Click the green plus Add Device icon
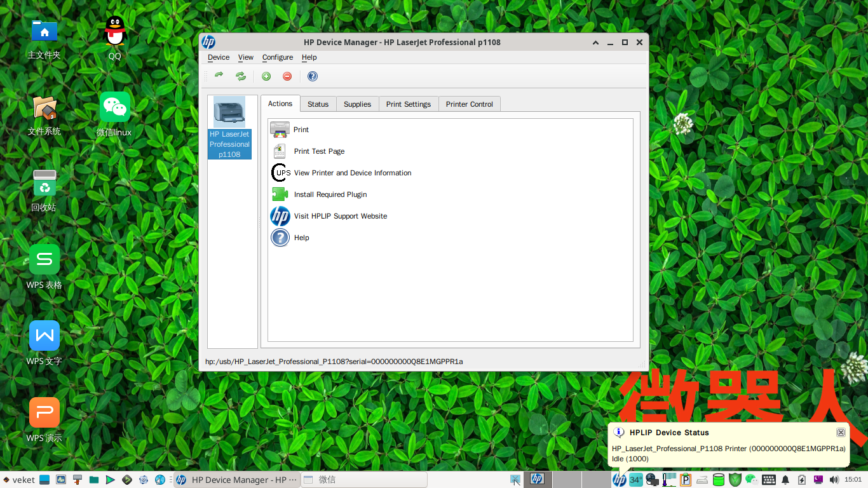The height and width of the screenshot is (488, 868). 266,76
